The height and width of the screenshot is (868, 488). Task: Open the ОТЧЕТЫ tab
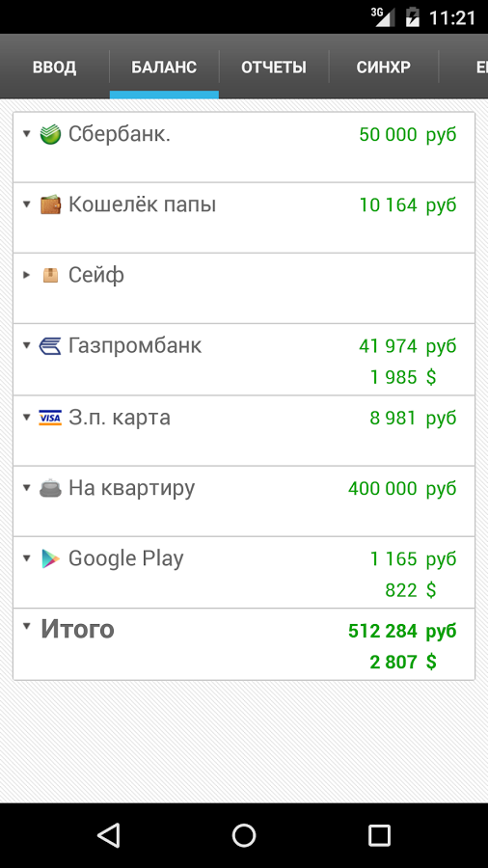click(x=274, y=68)
